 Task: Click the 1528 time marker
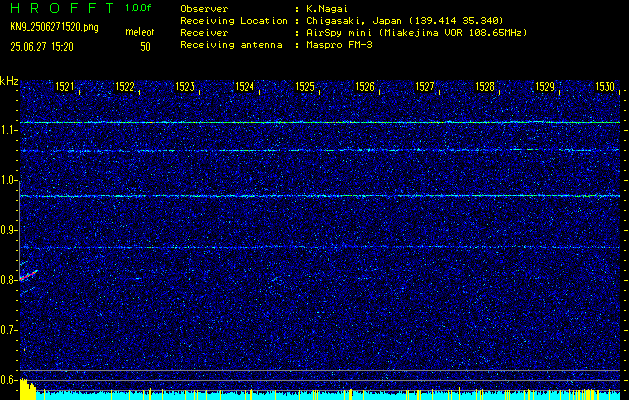pyautogui.click(x=485, y=86)
